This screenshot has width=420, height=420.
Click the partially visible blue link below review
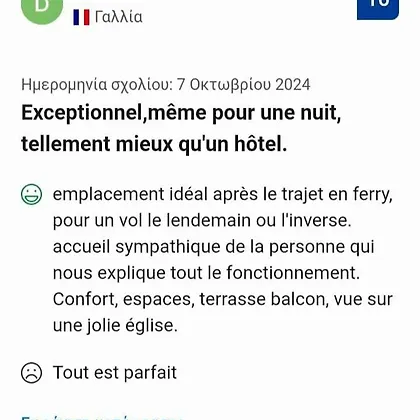tap(102, 417)
